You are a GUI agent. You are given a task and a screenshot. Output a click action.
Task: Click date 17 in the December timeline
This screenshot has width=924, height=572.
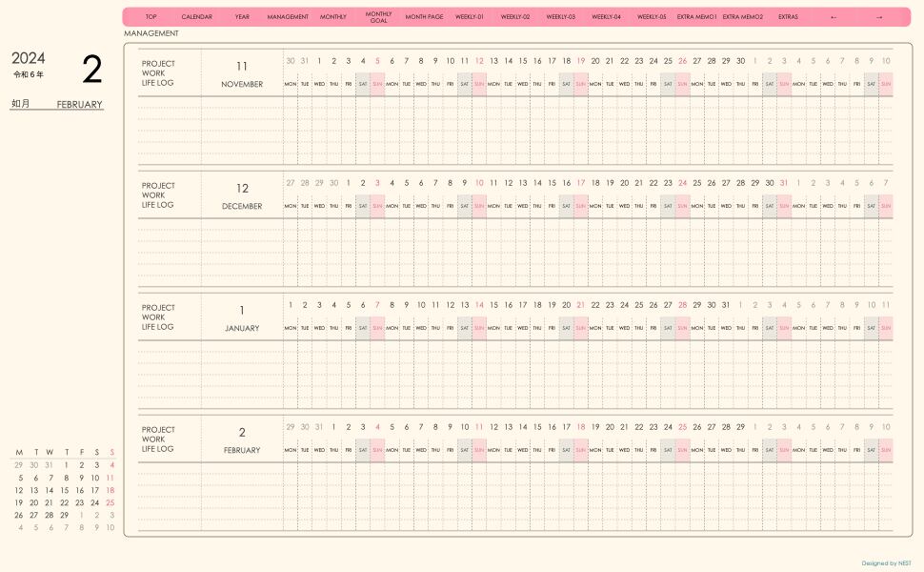[x=581, y=183]
